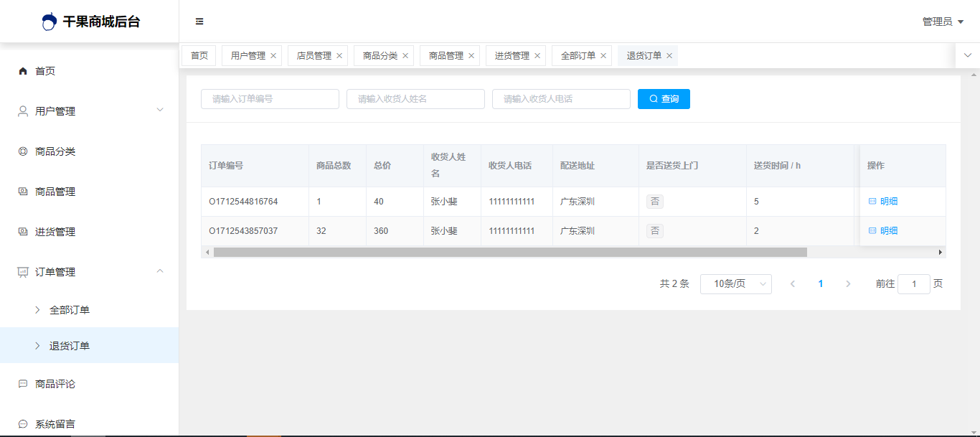Close the 退货订单 tab
The height and width of the screenshot is (437, 980).
pyautogui.click(x=669, y=56)
